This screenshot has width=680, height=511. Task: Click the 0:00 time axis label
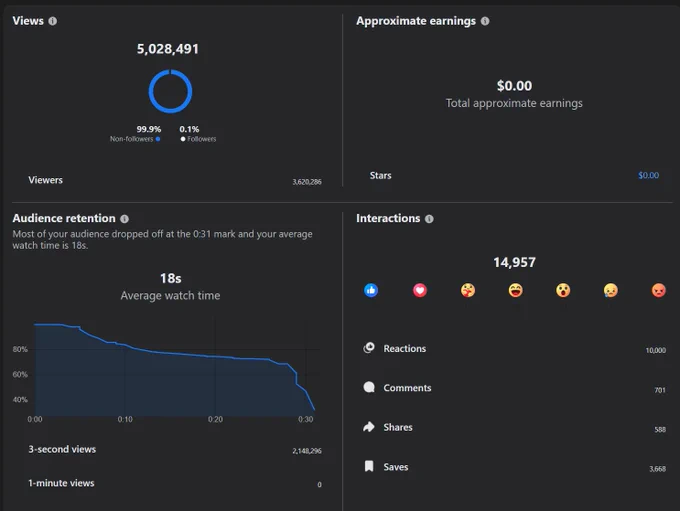click(35, 419)
